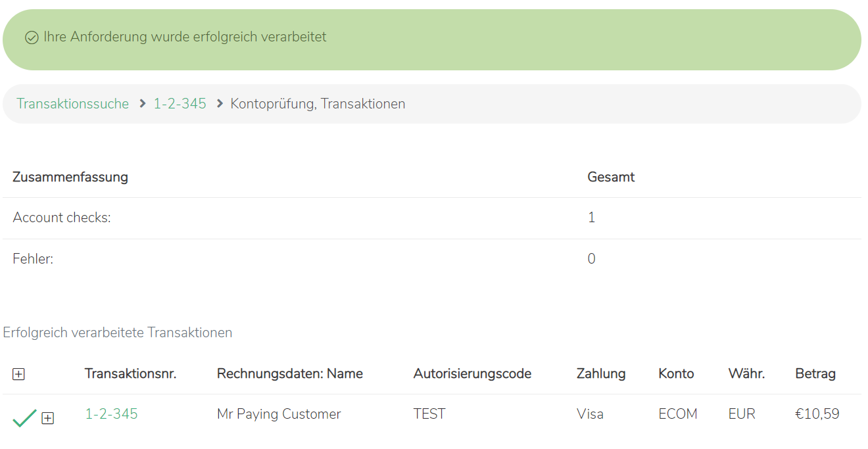Click the Account checks total value

[591, 218]
